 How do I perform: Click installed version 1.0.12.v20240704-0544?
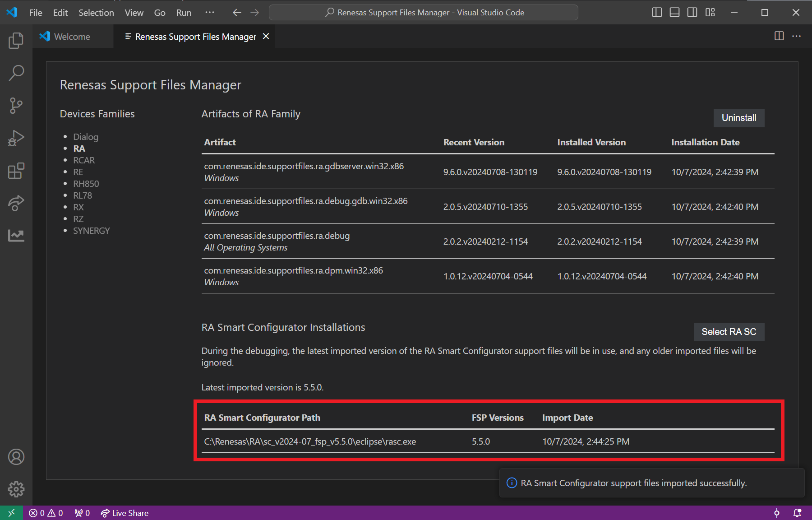coord(602,276)
